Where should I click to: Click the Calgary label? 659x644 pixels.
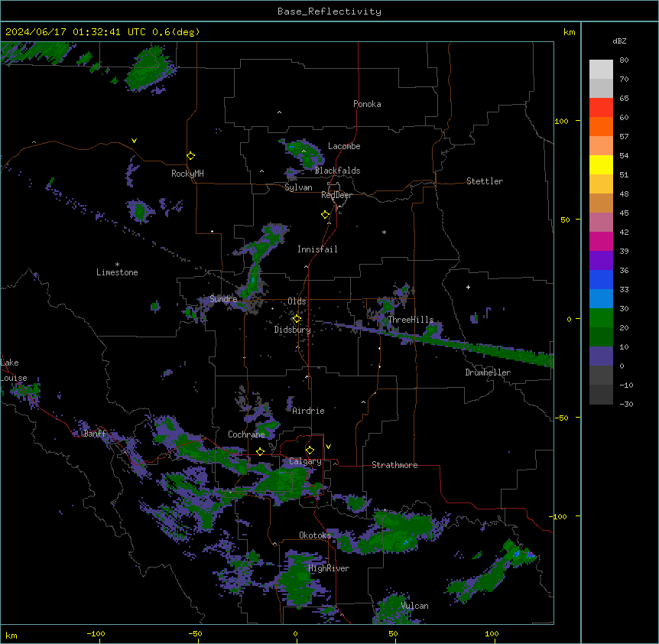(305, 461)
